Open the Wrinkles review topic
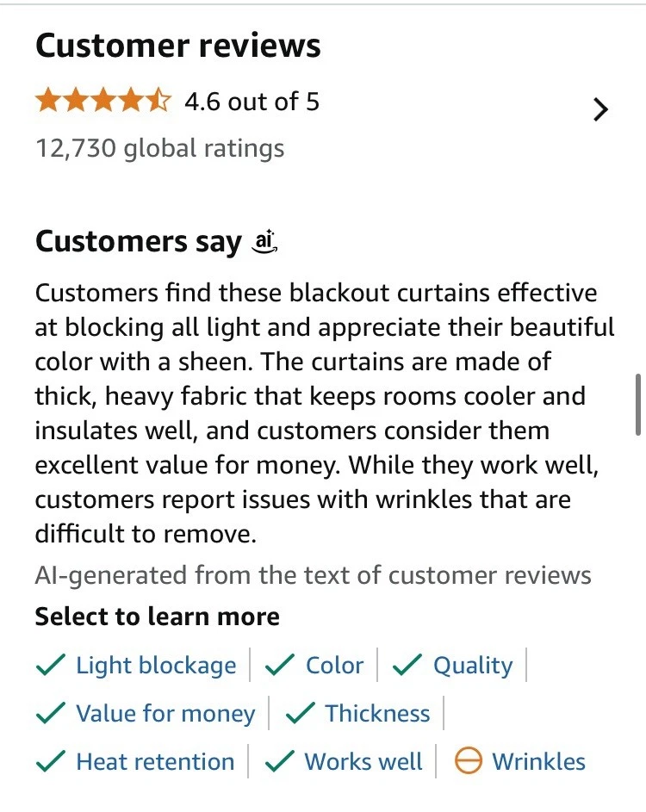 click(538, 762)
